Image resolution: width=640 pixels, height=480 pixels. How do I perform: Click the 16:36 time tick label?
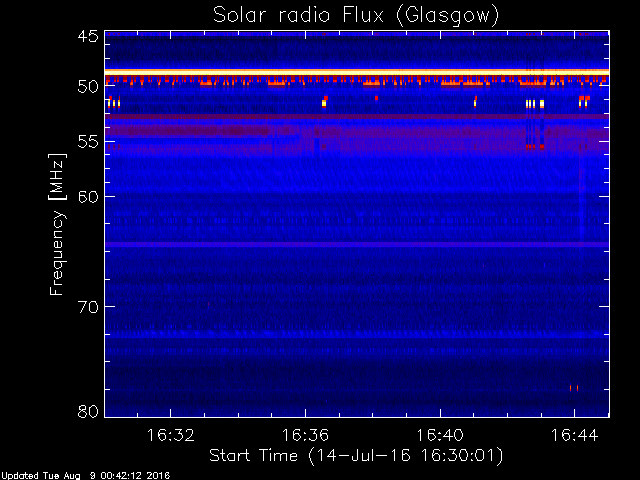[305, 435]
